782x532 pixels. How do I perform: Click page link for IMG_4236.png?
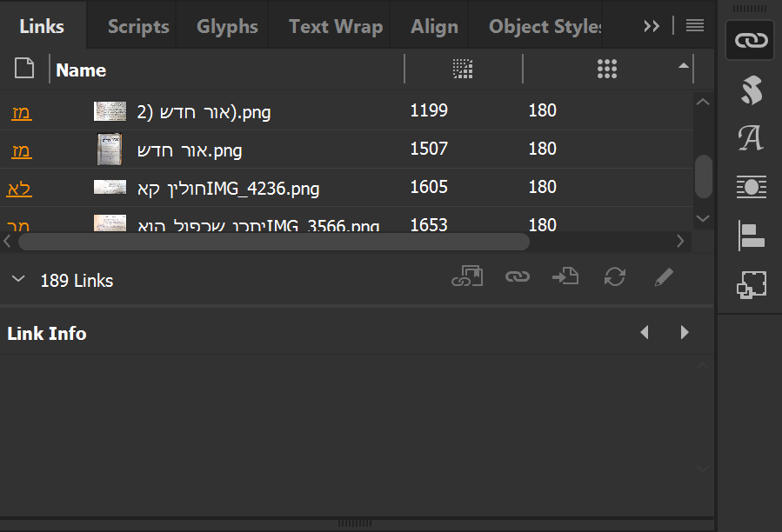coord(19,188)
